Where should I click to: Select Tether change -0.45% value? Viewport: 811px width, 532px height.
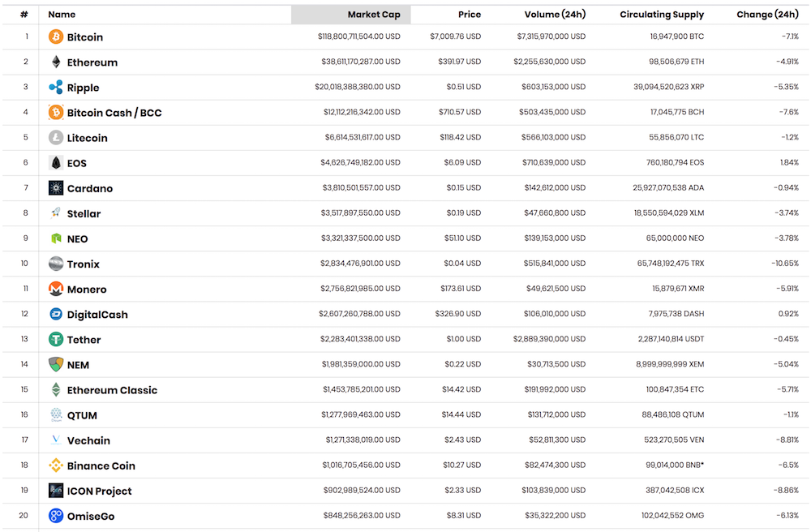pyautogui.click(x=786, y=339)
